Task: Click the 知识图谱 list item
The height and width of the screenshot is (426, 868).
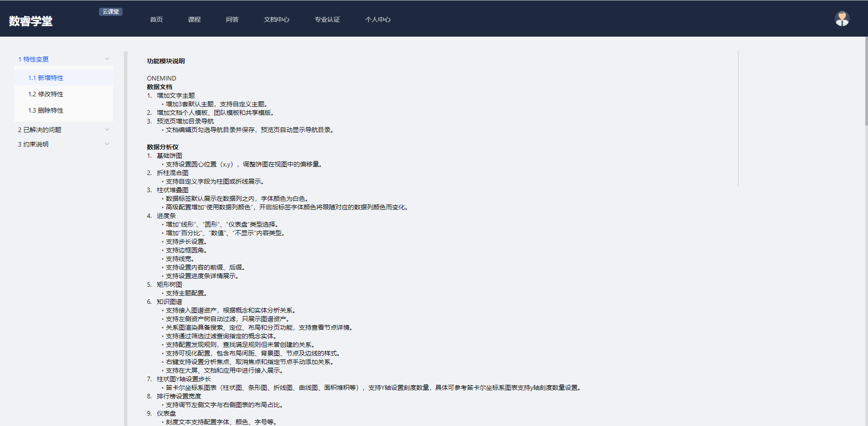Action: pyautogui.click(x=170, y=302)
